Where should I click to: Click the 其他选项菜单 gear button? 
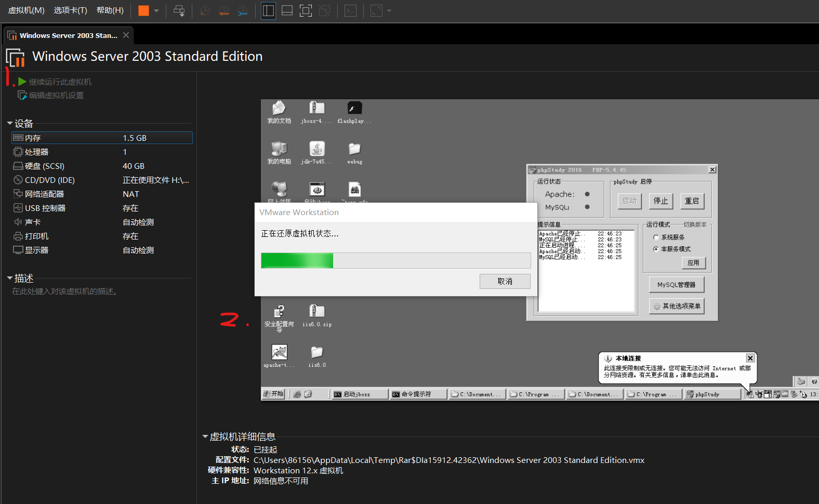point(676,306)
